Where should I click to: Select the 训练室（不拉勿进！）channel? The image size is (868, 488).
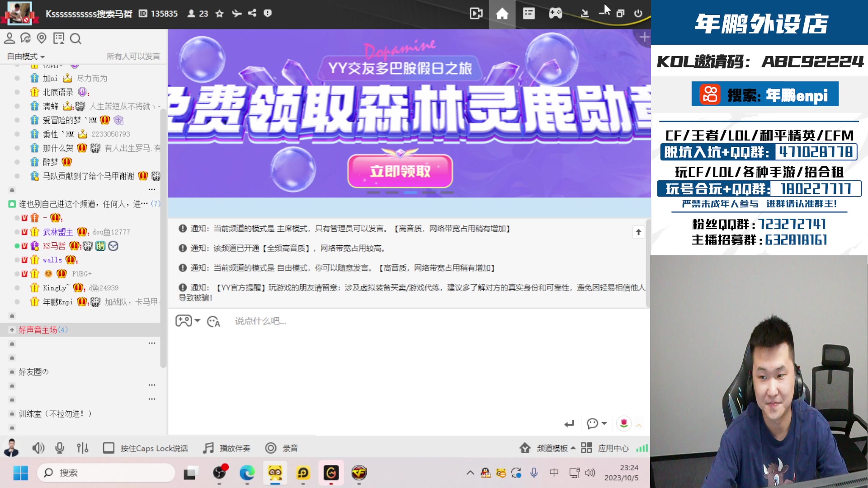pos(56,414)
